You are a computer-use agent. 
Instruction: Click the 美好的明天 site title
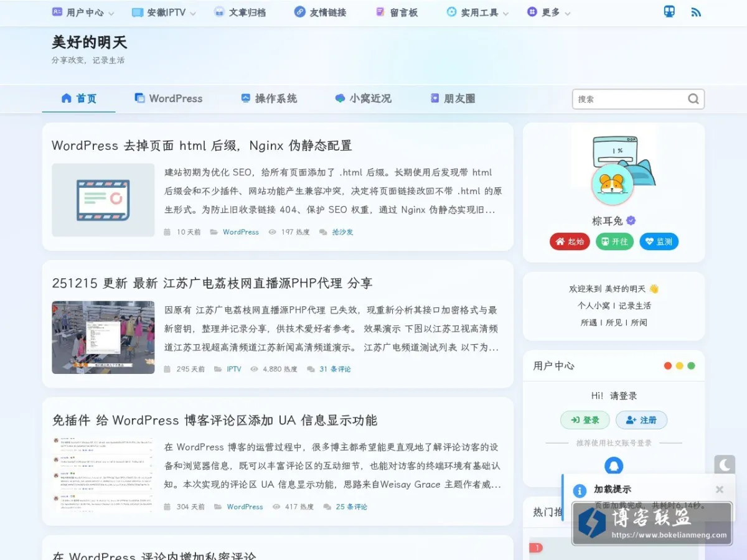point(89,42)
